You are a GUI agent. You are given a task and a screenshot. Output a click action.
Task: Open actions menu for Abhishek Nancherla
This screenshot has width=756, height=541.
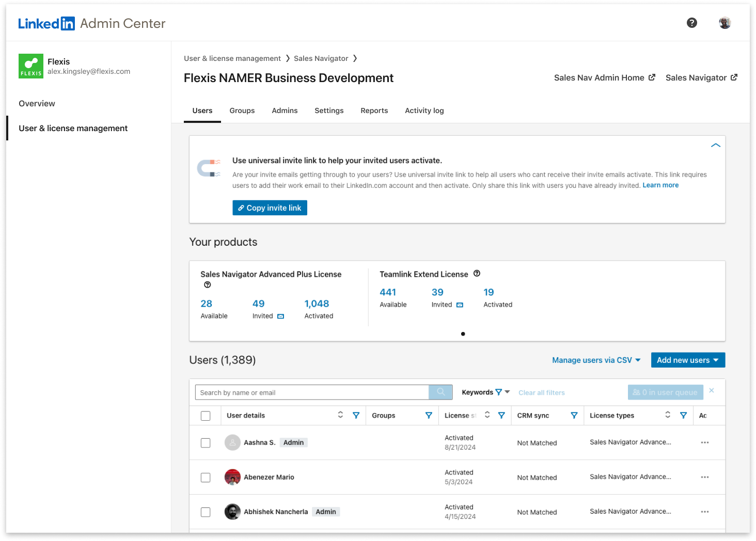(x=705, y=512)
